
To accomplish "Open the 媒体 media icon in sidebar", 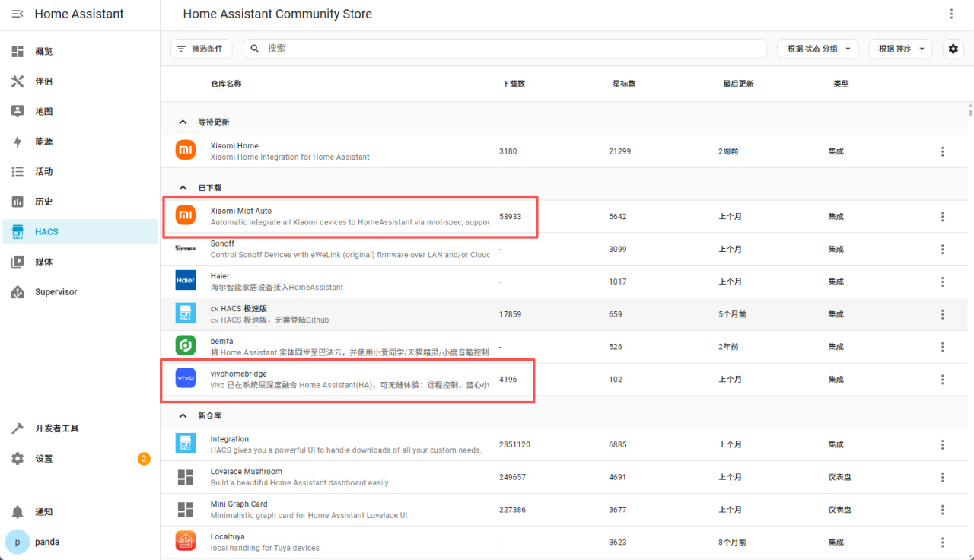I will coord(18,262).
